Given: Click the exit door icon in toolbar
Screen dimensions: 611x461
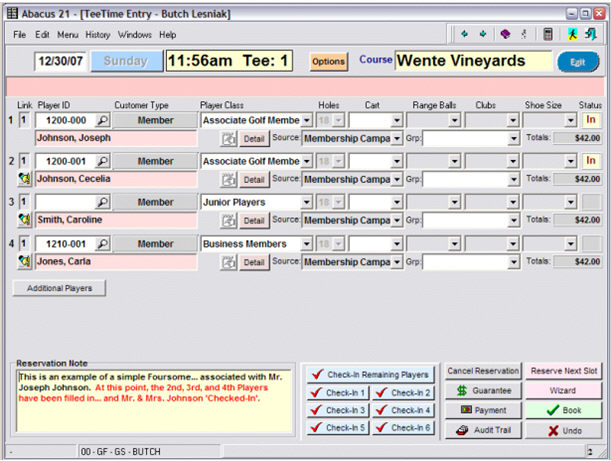Looking at the screenshot, I should coord(592,34).
